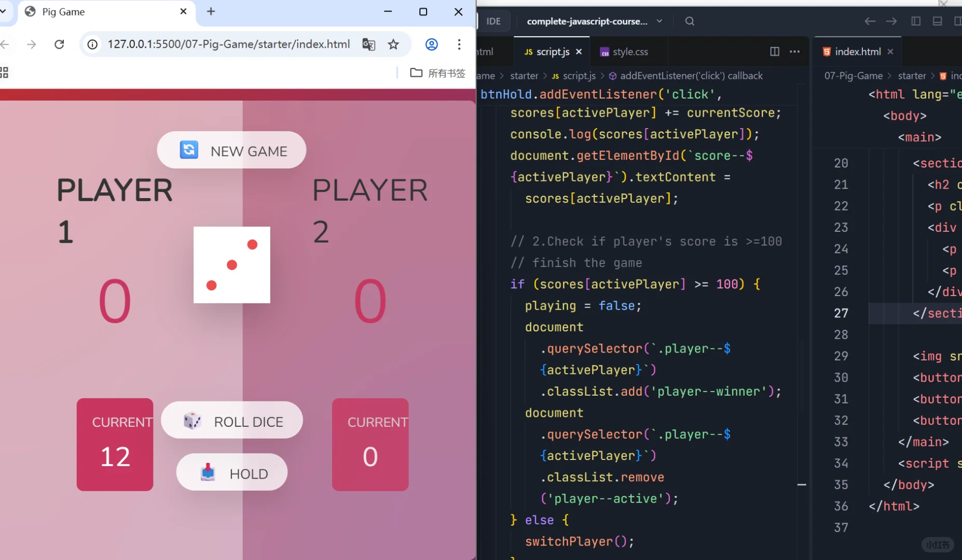Screen dimensions: 962x560
Task: Click the split editor icon beside the tab bar
Action: click(x=774, y=51)
